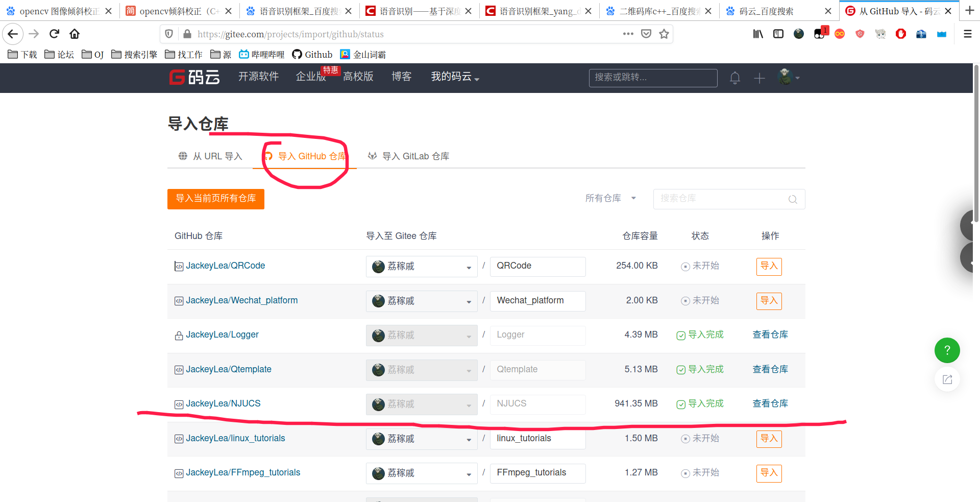Screen dimensions: 980x502
Task: Import the Wechat_platform repository
Action: click(x=769, y=301)
